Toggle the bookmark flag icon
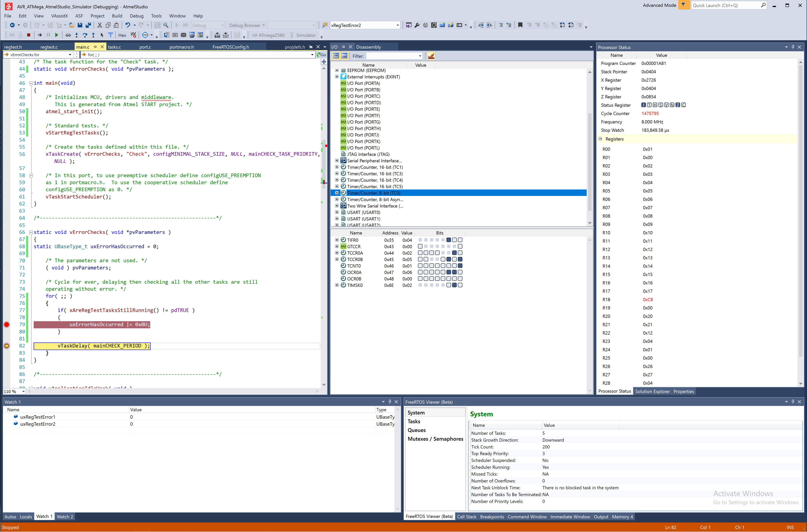This screenshot has width=807, height=532. pyautogui.click(x=520, y=25)
